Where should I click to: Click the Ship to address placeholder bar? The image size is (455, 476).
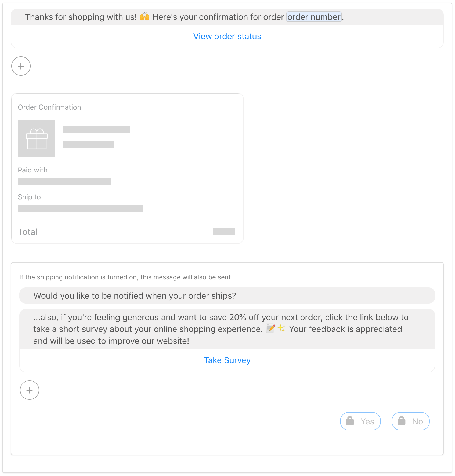[81, 209]
